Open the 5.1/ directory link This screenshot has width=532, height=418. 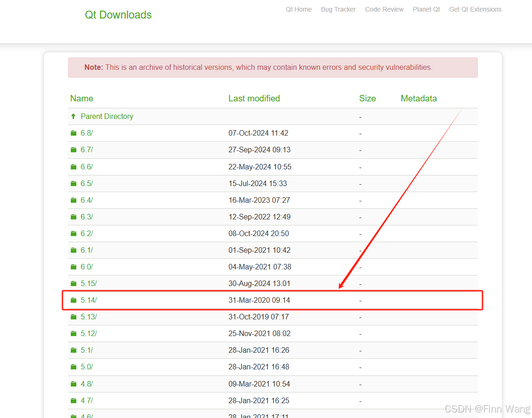tap(87, 350)
